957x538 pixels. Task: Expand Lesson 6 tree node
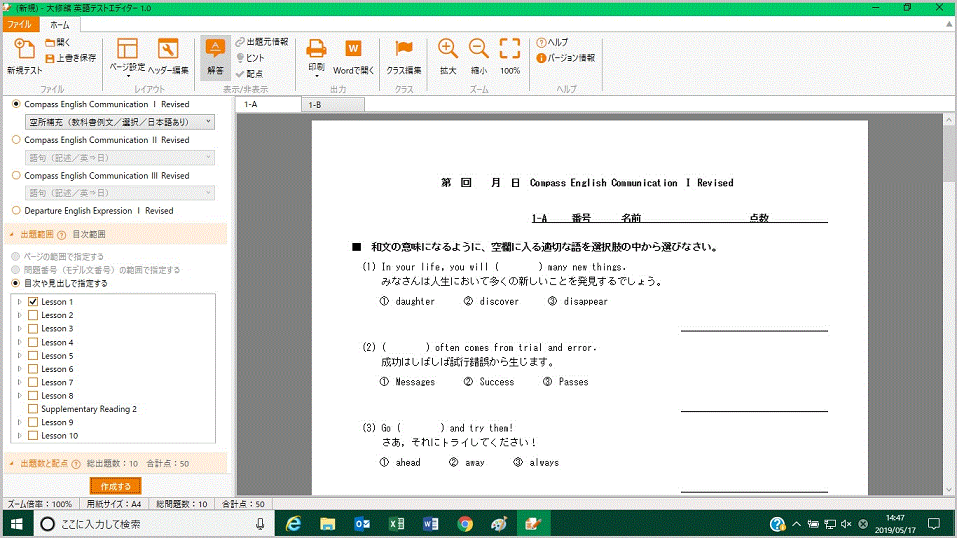[x=20, y=369]
